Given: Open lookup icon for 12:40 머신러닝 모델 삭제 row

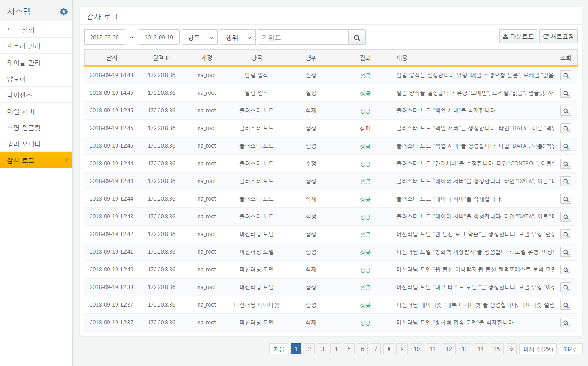Looking at the screenshot, I should pyautogui.click(x=566, y=270).
